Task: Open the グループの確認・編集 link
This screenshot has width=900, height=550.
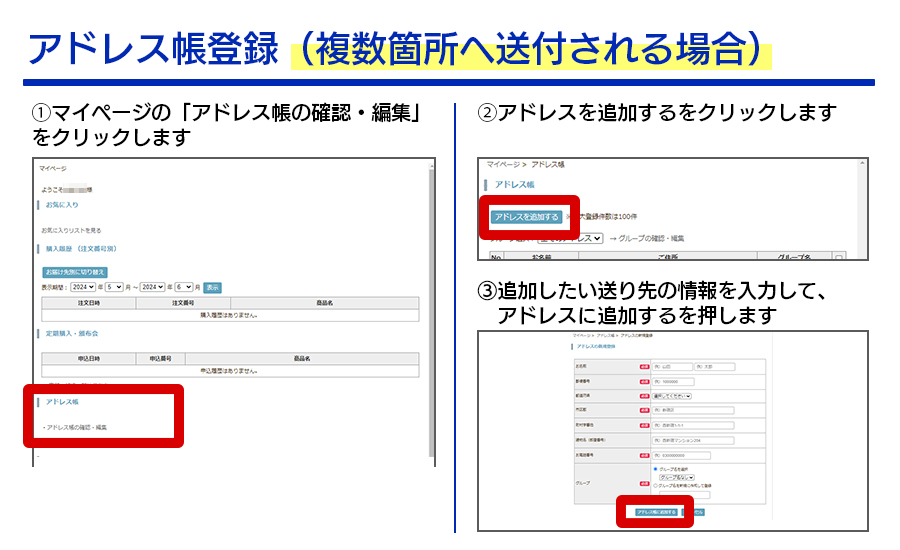Action: point(651,238)
